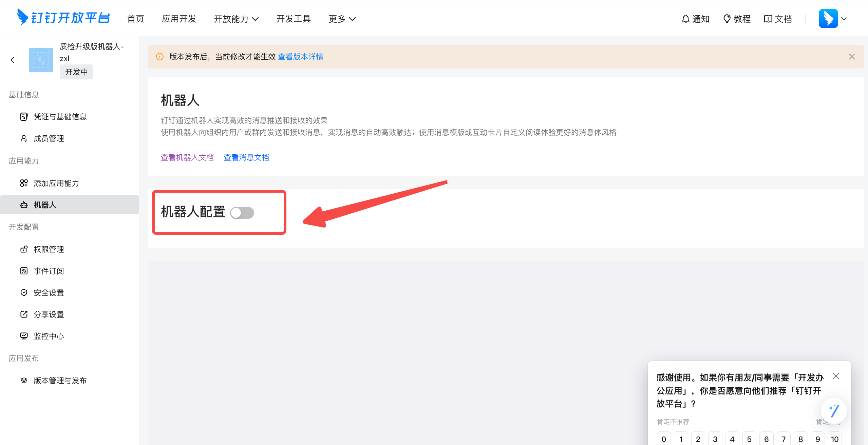Rate 10 in the survey
The height and width of the screenshot is (445, 868).
pos(835,439)
